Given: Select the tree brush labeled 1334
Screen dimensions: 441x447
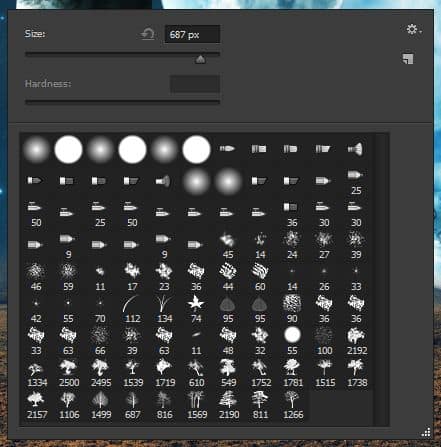Looking at the screenshot, I should pos(36,373).
